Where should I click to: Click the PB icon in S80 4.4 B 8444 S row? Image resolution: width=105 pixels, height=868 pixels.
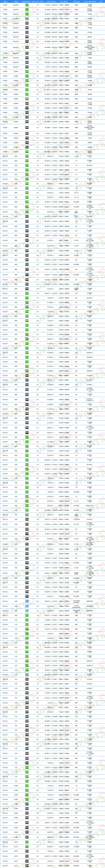tap(27, 371)
